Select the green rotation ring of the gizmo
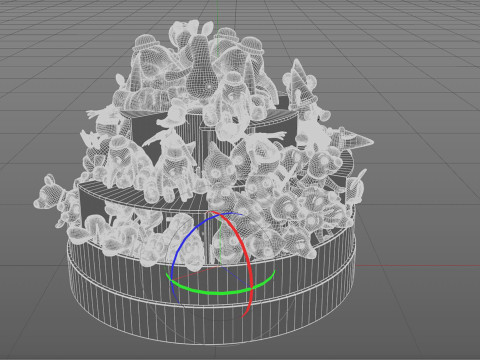480x360 pixels. 220,293
